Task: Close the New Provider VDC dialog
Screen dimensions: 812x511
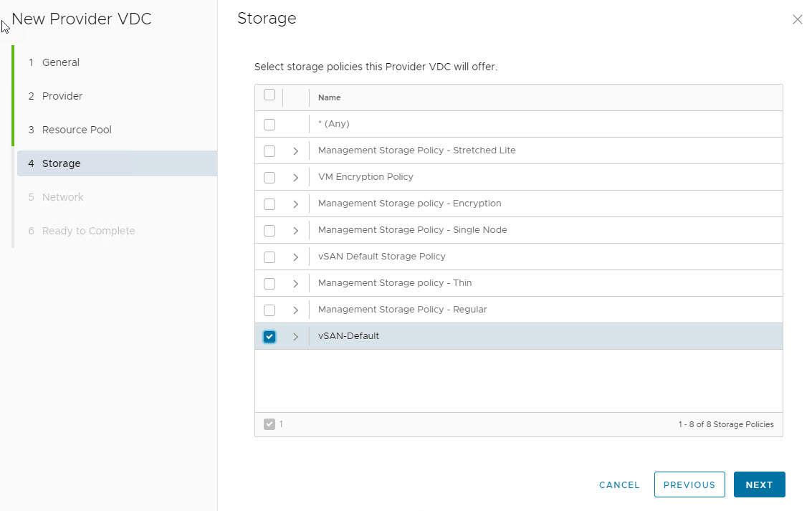Action: [797, 20]
